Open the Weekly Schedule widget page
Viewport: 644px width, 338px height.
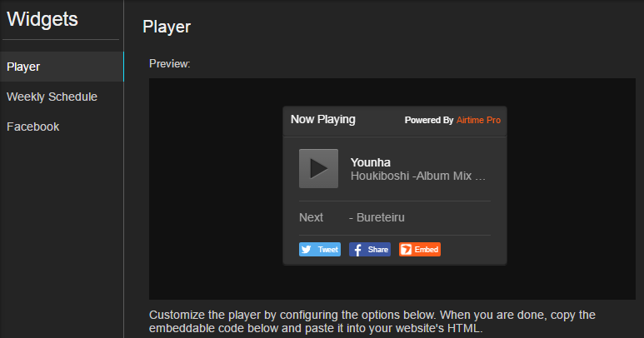[x=52, y=97]
